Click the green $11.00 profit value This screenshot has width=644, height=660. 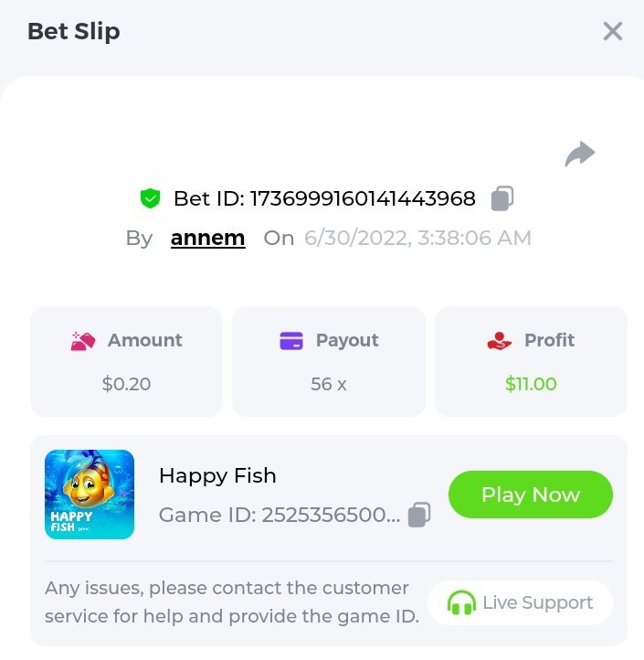coord(531,384)
